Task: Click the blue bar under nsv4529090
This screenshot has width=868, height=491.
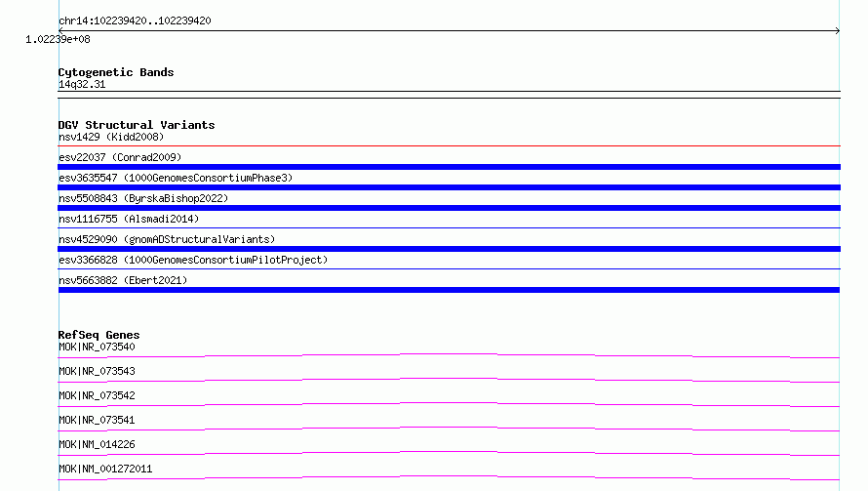Action: [449, 249]
